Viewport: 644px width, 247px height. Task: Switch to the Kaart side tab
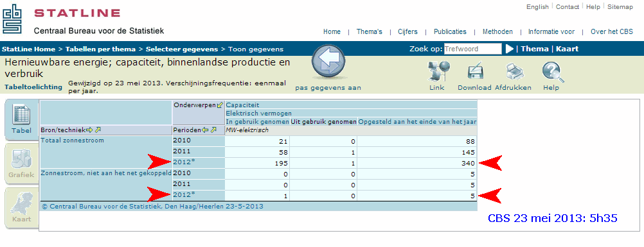tap(21, 208)
